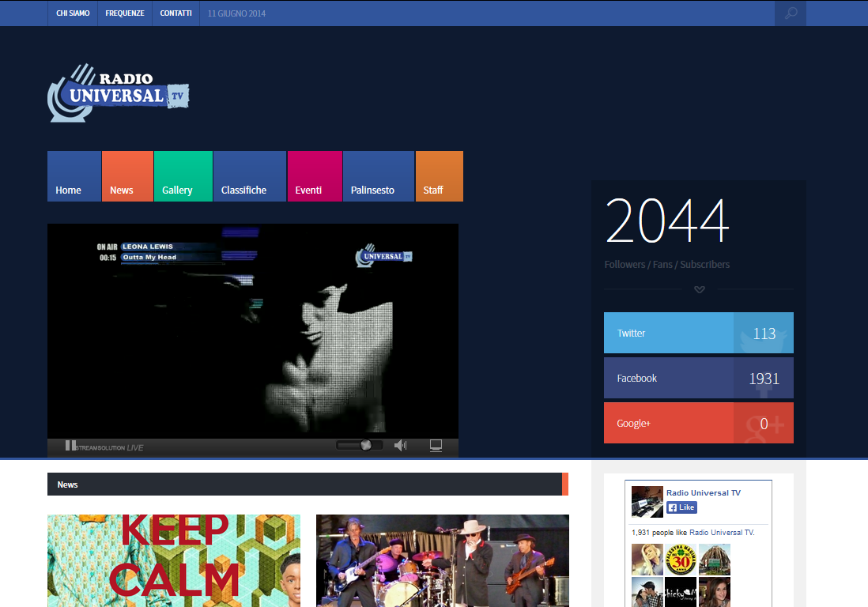Mute the player speaker icon
Image resolution: width=868 pixels, height=607 pixels.
(400, 446)
